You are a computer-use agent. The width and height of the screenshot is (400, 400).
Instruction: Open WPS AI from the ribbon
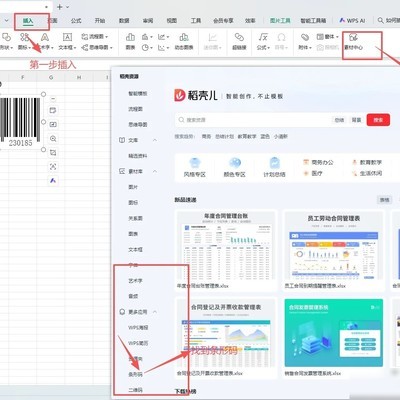(352, 21)
